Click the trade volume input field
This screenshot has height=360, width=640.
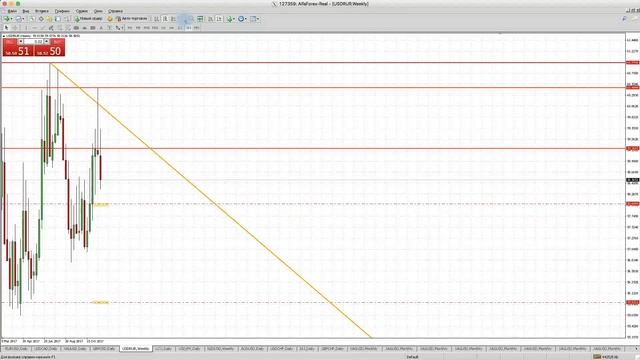[x=33, y=42]
